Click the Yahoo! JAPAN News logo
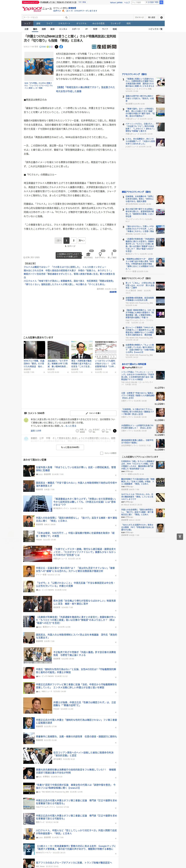Screen dimensions: 186x868 pos(37,9)
